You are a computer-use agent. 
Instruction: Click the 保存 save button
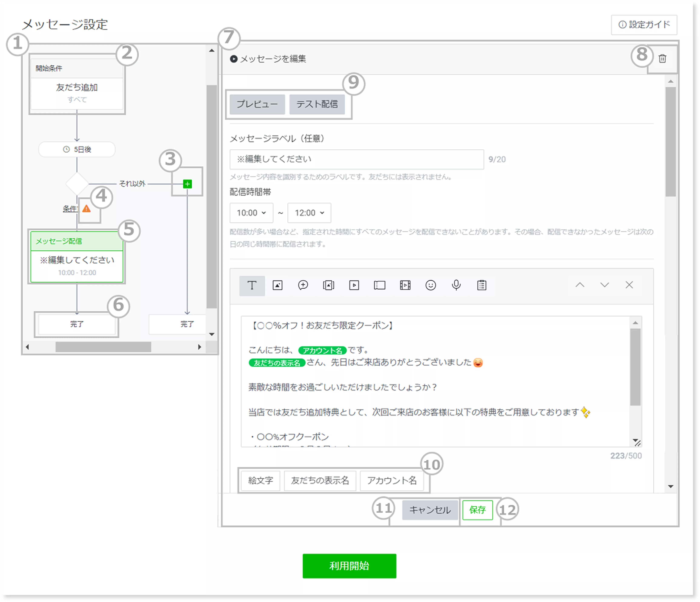[477, 510]
